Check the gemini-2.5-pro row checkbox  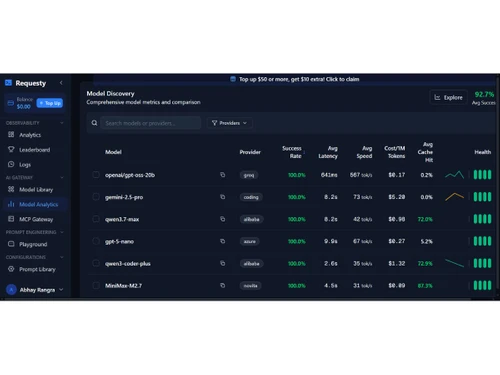click(x=96, y=197)
